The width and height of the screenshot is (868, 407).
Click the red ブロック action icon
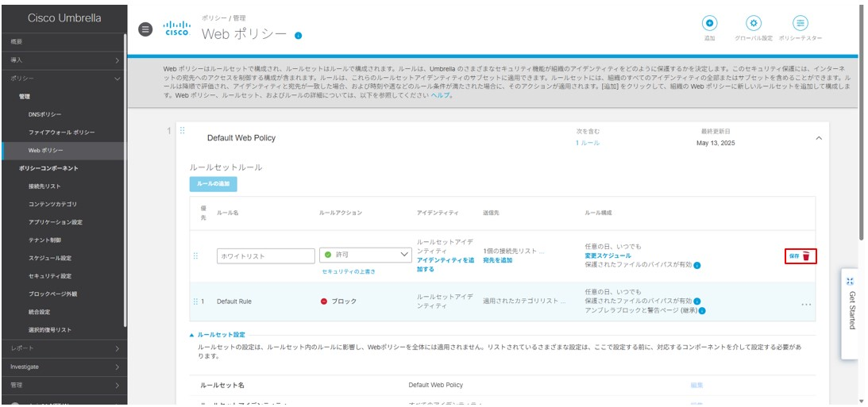point(324,301)
